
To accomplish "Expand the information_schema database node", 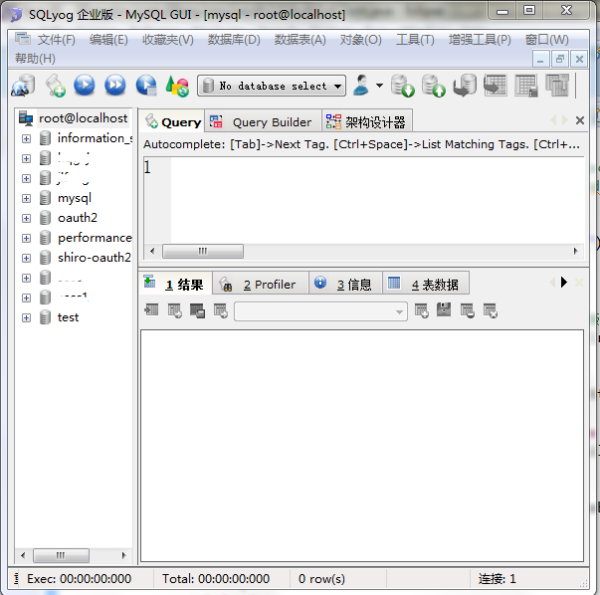I will [26, 139].
